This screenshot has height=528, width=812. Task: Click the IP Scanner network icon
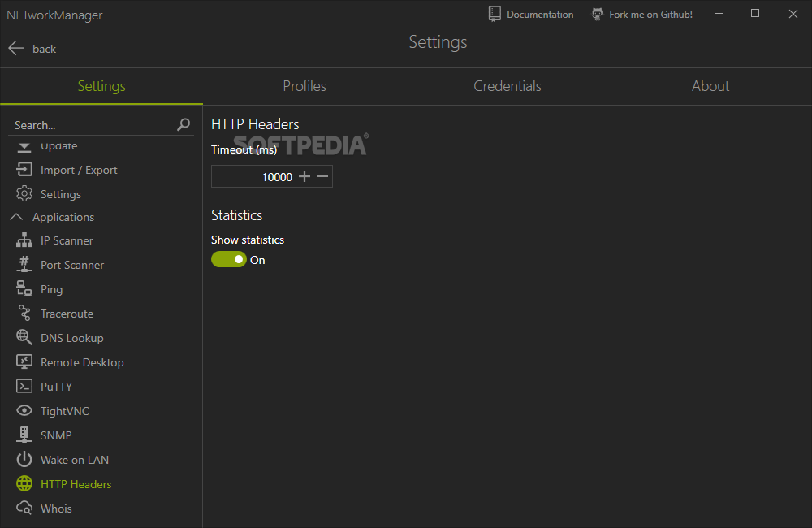24,240
